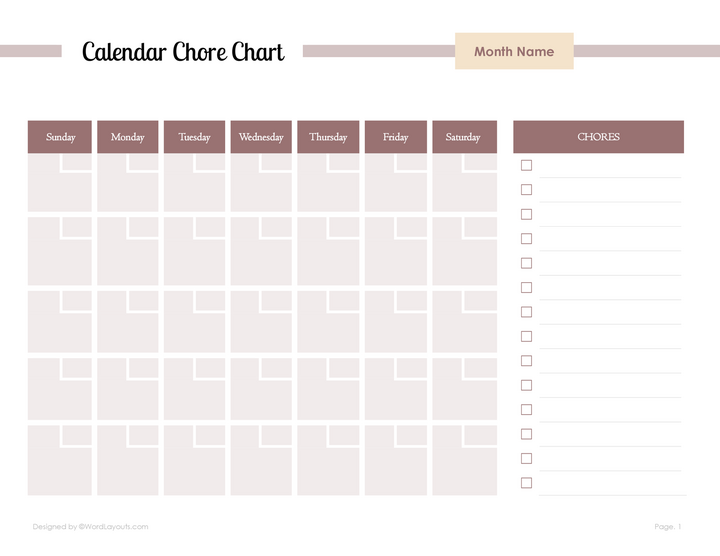Click date box in last-row Tuesday cell
Viewport: 720px width, 556px height.
coord(210,435)
